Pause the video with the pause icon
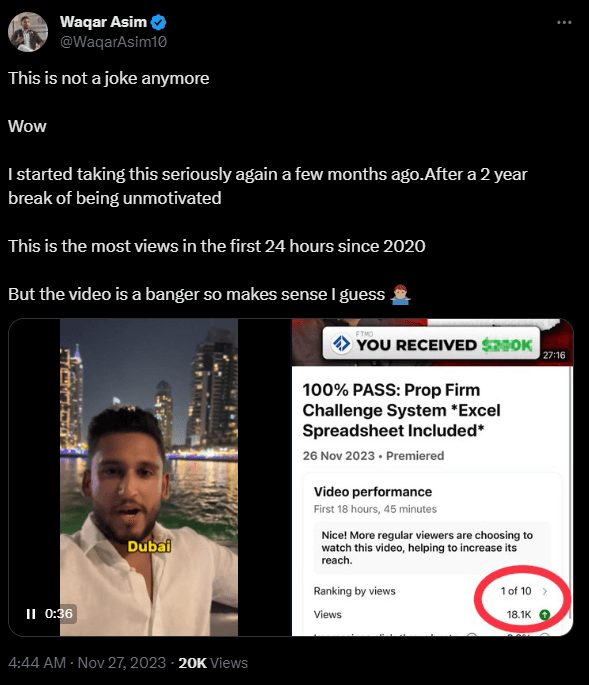The image size is (589, 685). 31,614
